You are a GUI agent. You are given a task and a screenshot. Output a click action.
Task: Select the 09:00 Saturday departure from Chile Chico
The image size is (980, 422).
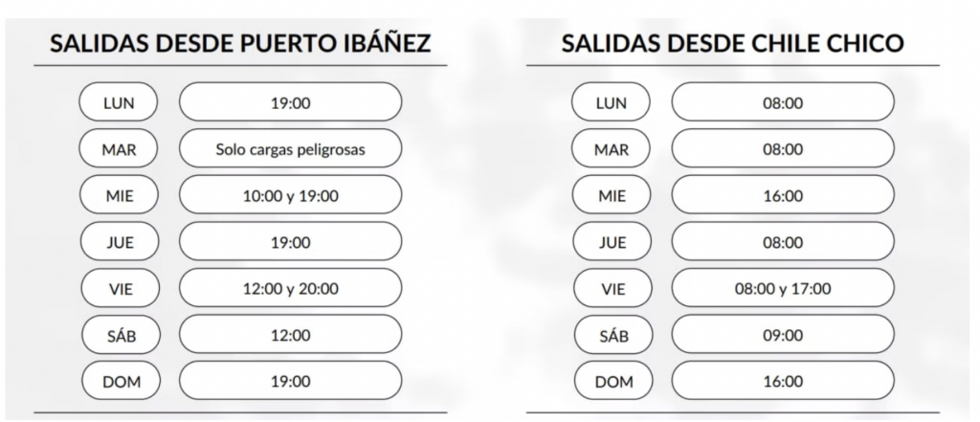[782, 336]
